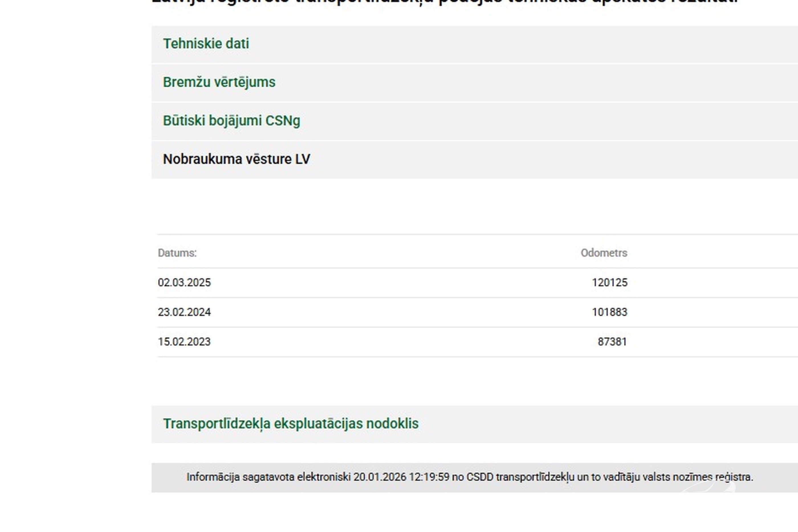Click odometer reading 101883
Image resolution: width=798 pixels, height=532 pixels.
(609, 312)
